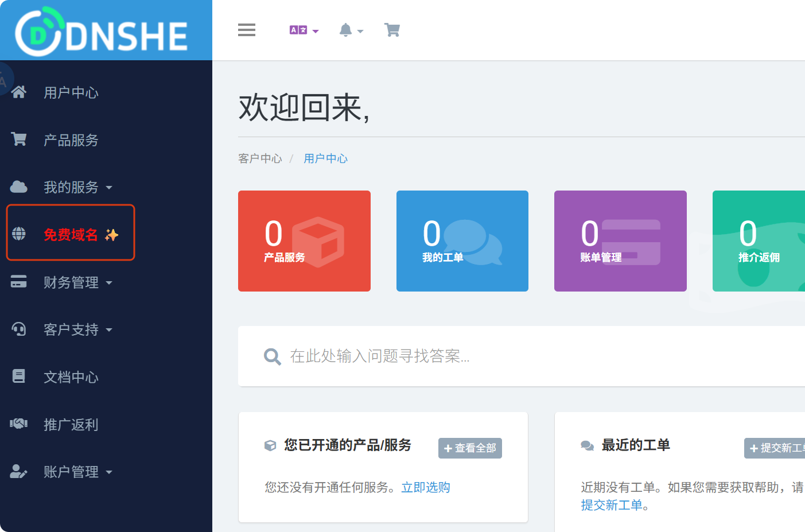805x532 pixels.
Task: Open the language switcher dropdown
Action: tap(304, 30)
